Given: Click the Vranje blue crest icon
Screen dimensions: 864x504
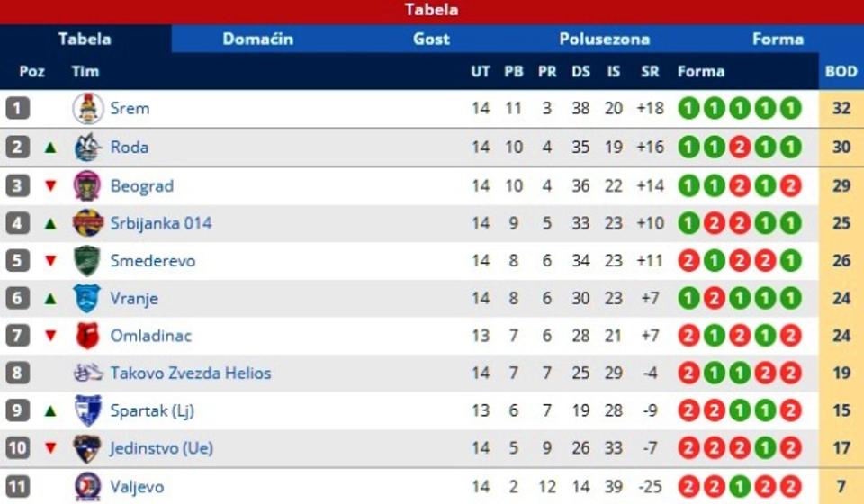Looking at the screenshot, I should 87,298.
